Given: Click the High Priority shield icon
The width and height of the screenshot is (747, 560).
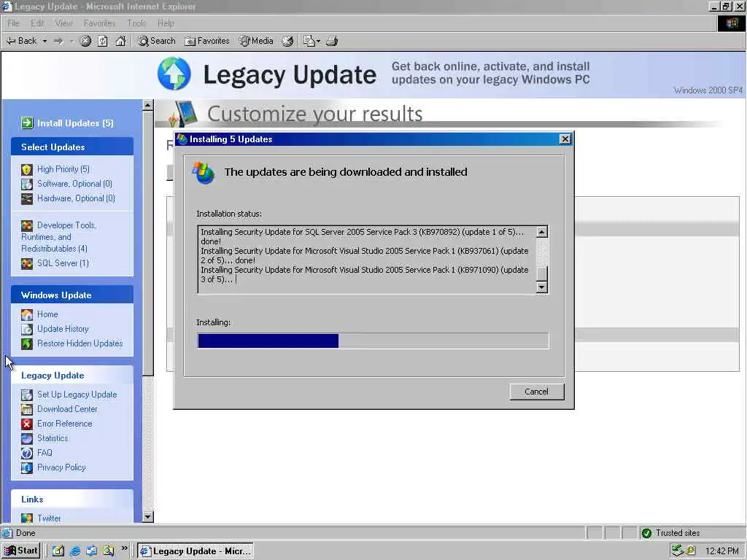Looking at the screenshot, I should point(27,169).
